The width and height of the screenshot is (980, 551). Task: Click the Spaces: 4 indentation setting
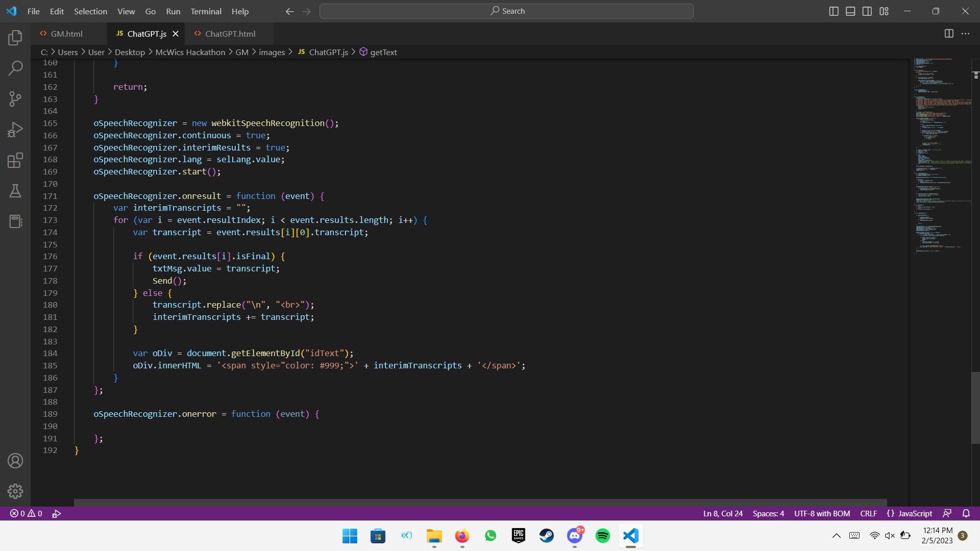pyautogui.click(x=768, y=514)
